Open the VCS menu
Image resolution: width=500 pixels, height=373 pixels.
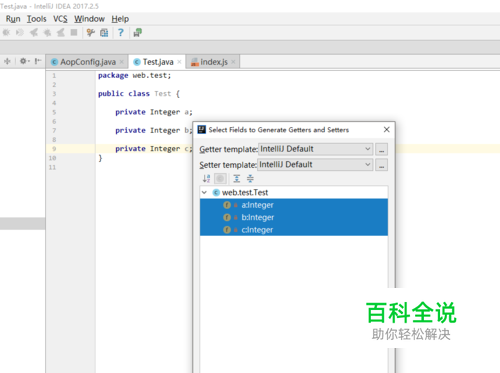tap(60, 19)
